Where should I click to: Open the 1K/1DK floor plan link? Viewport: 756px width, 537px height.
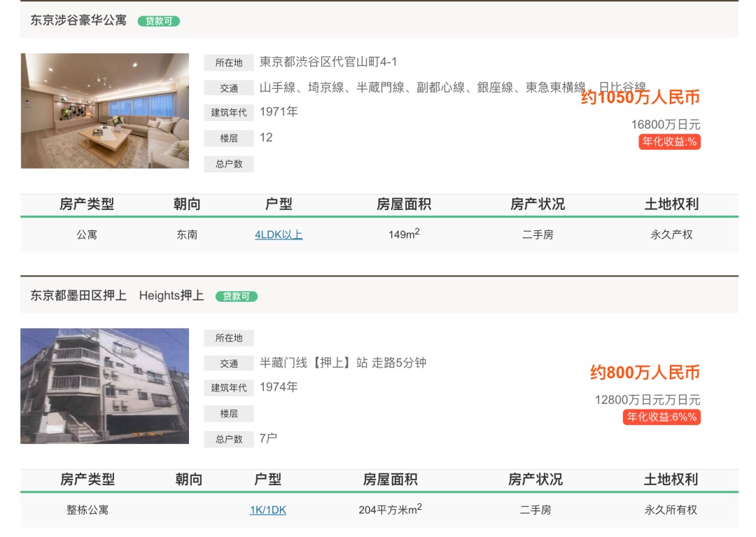(x=268, y=510)
